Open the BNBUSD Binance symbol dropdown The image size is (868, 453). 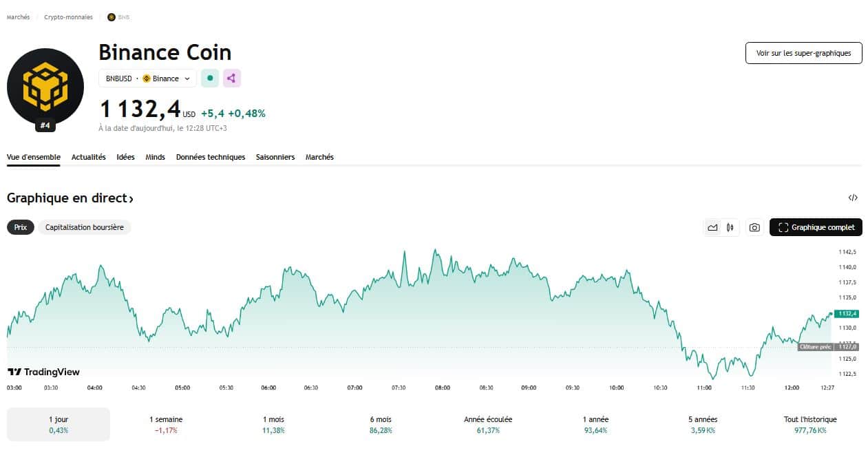point(147,78)
